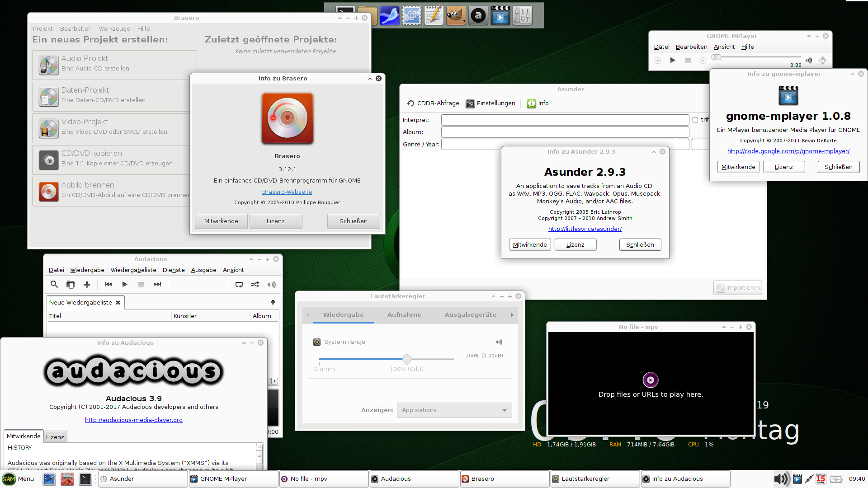The width and height of the screenshot is (868, 488).
Task: Click the CDDB-Abfrage refresh icon
Action: click(410, 103)
